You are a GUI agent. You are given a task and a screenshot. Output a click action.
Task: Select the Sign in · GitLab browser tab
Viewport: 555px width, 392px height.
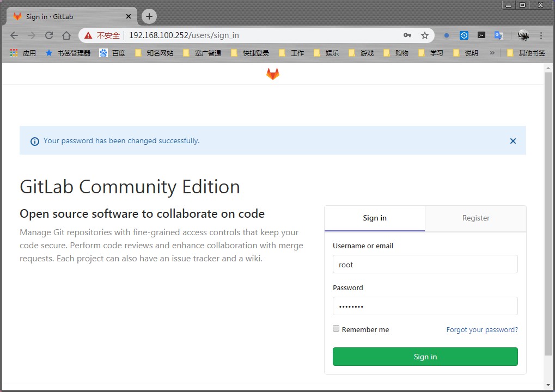point(71,16)
